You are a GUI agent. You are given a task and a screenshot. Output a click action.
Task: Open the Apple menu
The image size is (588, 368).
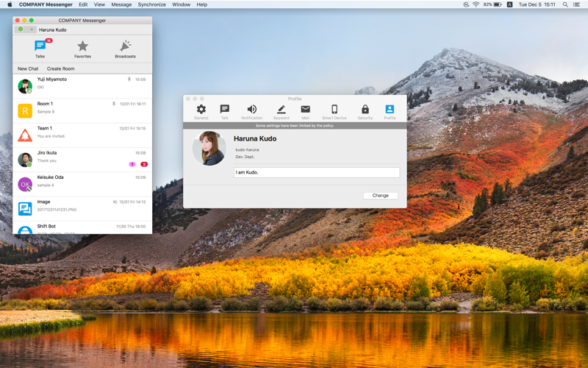point(10,4)
